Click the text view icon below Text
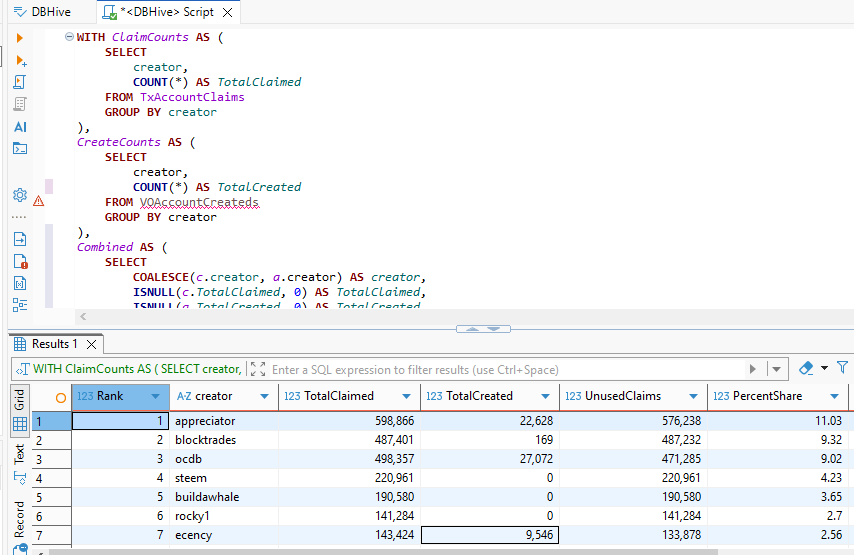 click(20, 478)
